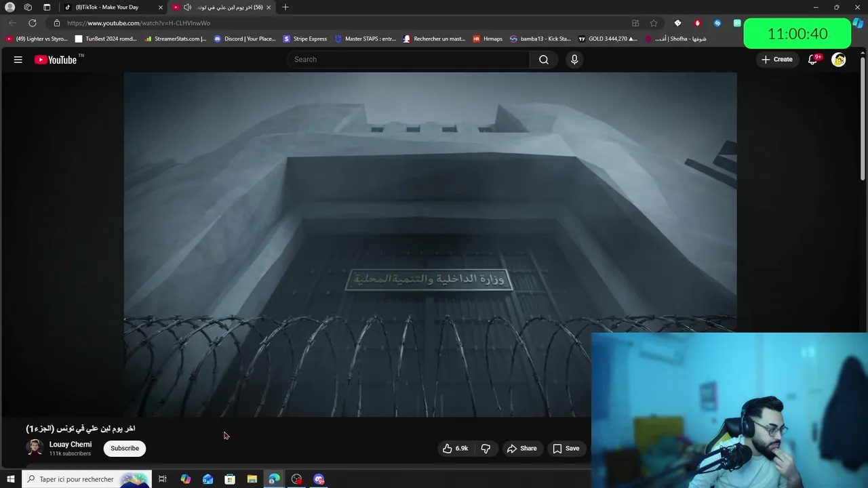This screenshot has height=488, width=868.
Task: Click the YouTube search magnifier button
Action: point(543,60)
